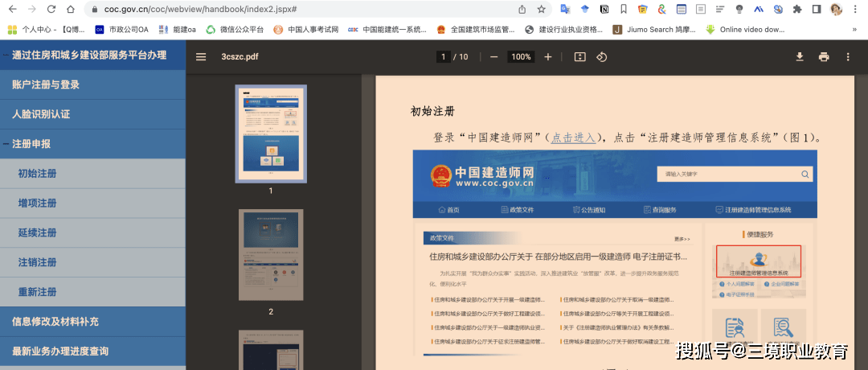Open 账户注册与登录 section
868x370 pixels.
click(46, 84)
